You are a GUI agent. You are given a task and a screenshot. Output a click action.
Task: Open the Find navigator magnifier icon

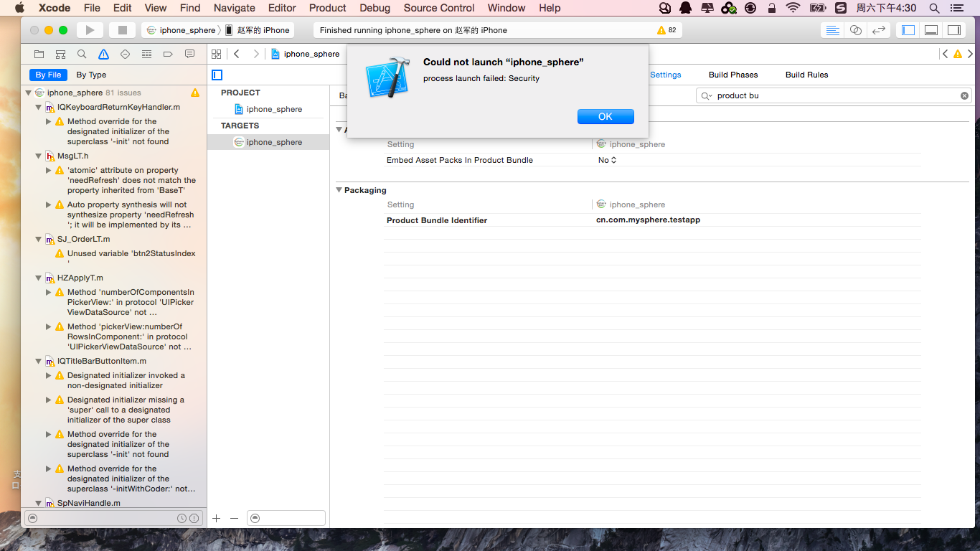pyautogui.click(x=82, y=54)
